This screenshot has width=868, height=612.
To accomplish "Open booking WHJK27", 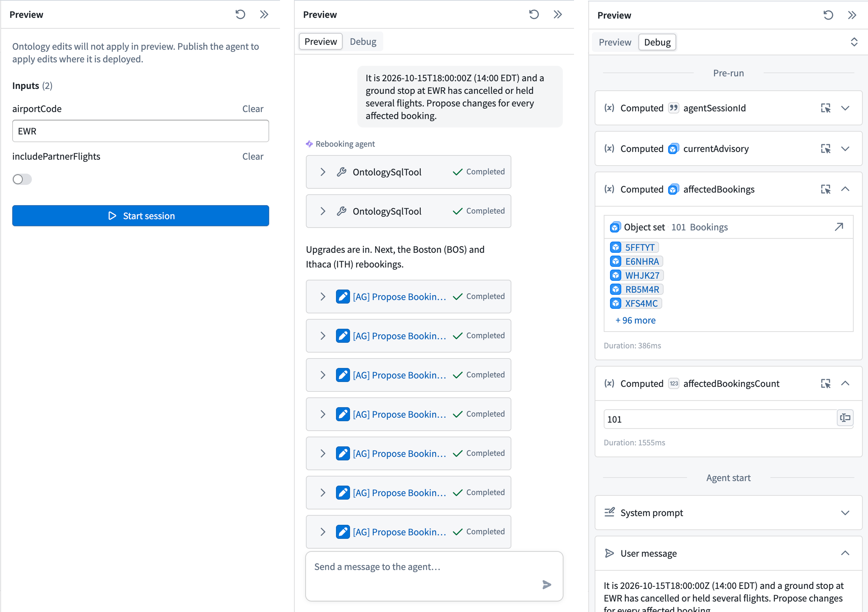I will [x=637, y=275].
